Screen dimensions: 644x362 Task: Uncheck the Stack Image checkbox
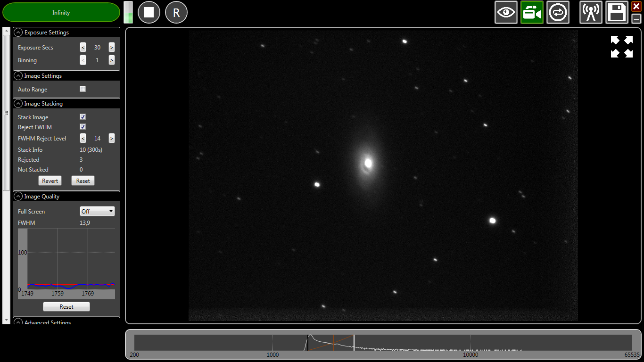tap(83, 117)
